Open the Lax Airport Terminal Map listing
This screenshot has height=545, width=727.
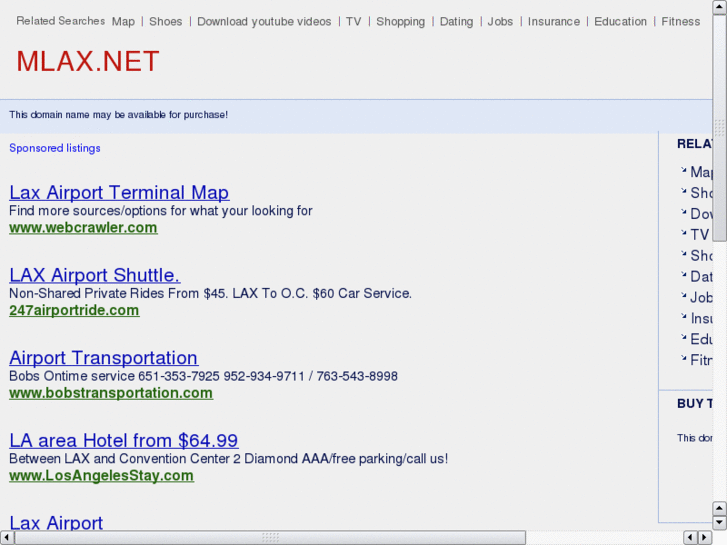119,193
